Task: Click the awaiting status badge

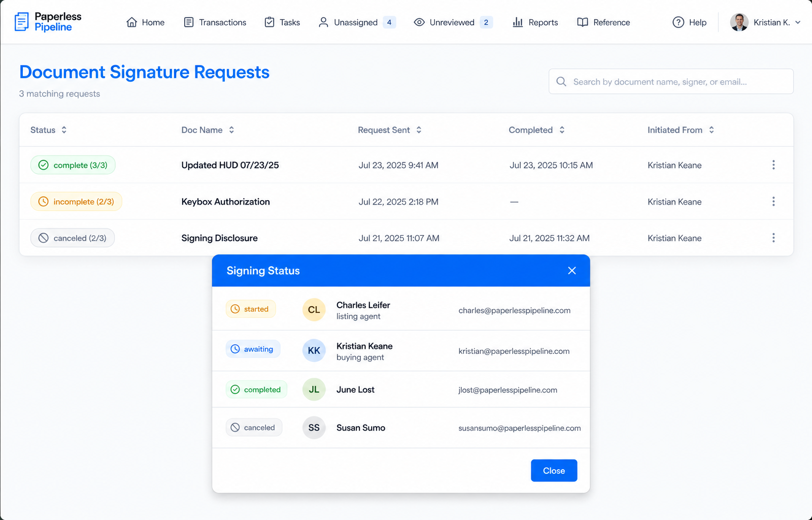Action: pos(253,349)
